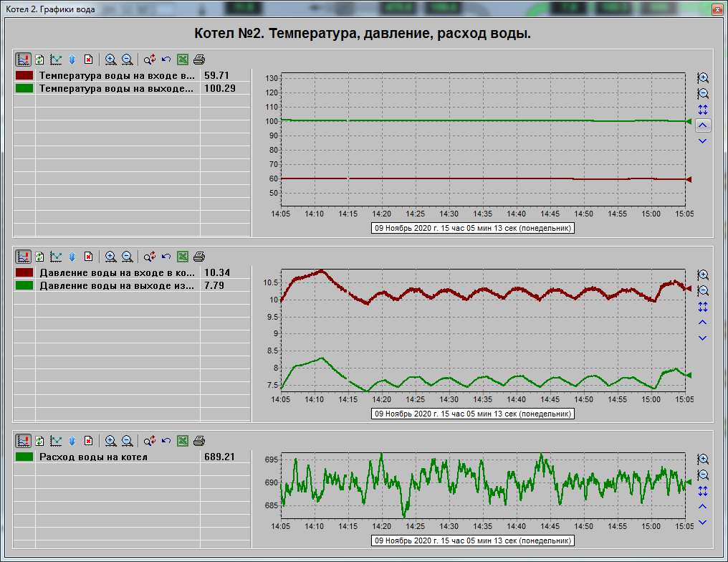Image resolution: width=728 pixels, height=562 pixels.
Task: Export pressure chart via green Excel icon
Action: (183, 257)
